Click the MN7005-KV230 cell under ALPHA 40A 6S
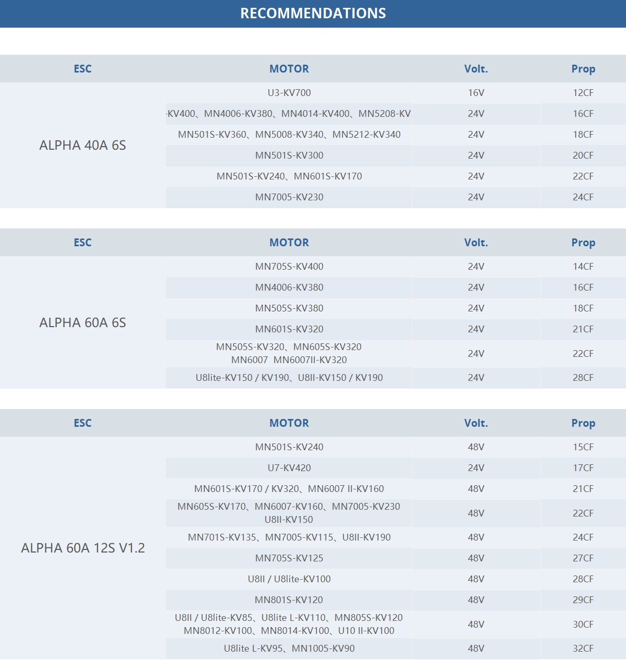626x672 pixels. point(289,197)
